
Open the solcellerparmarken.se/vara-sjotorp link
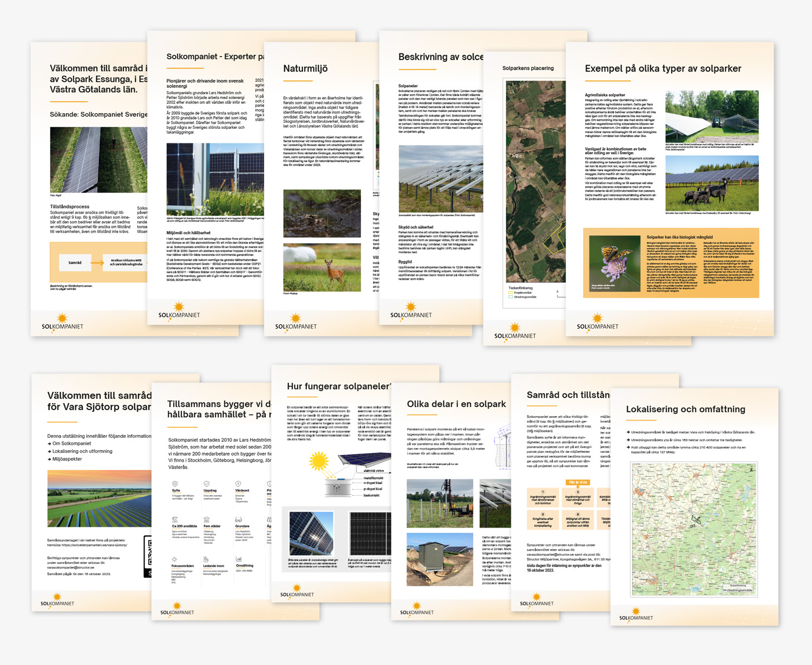pyautogui.click(x=94, y=545)
